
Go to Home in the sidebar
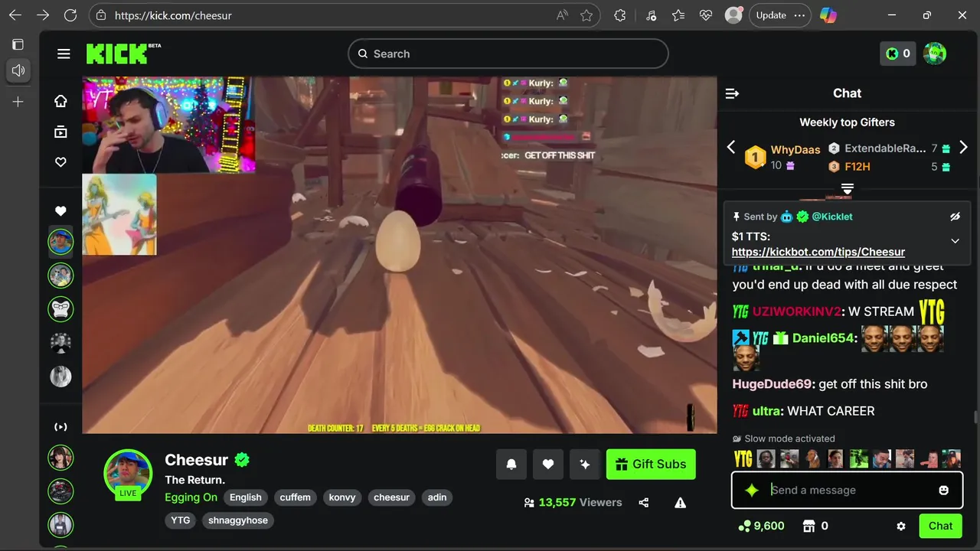pos(60,101)
